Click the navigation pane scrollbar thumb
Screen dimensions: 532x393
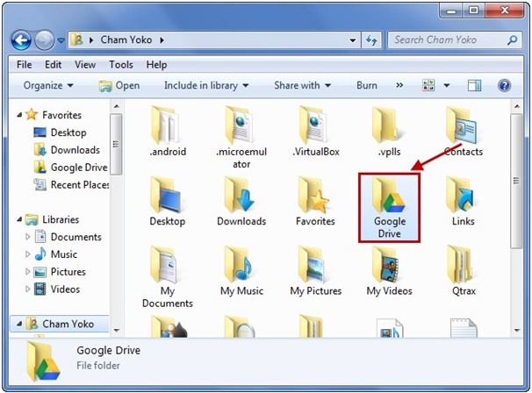coord(116,144)
